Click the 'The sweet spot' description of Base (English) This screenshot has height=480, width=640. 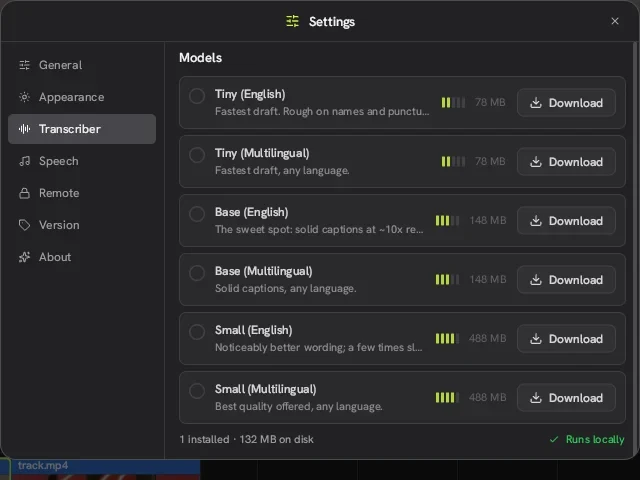(319, 229)
